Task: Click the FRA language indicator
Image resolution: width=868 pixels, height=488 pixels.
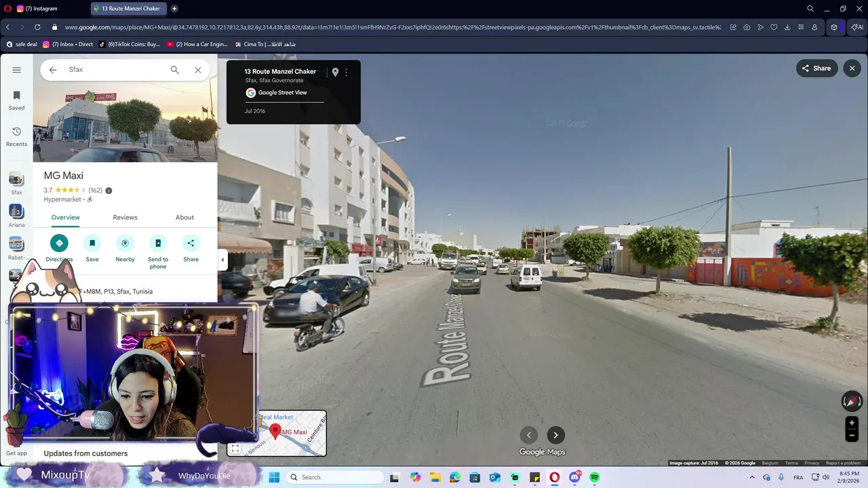Action: coord(798,477)
